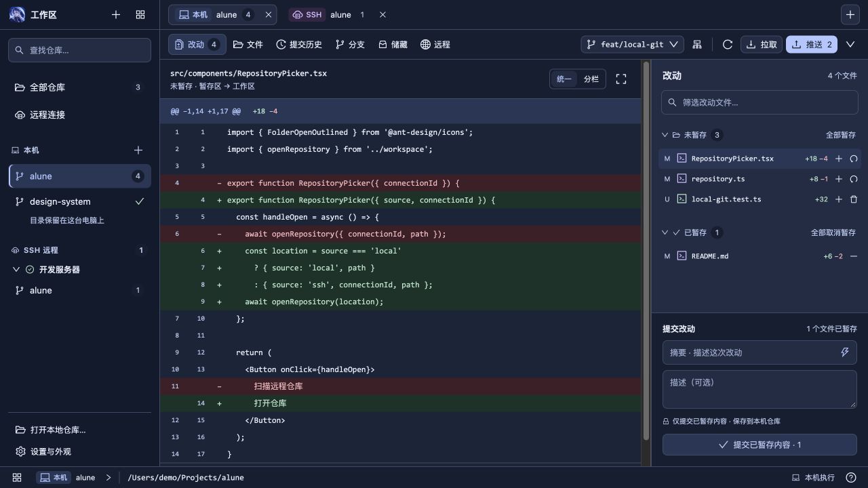Click 全部暂存 to stage all
The image size is (868, 488).
[841, 135]
